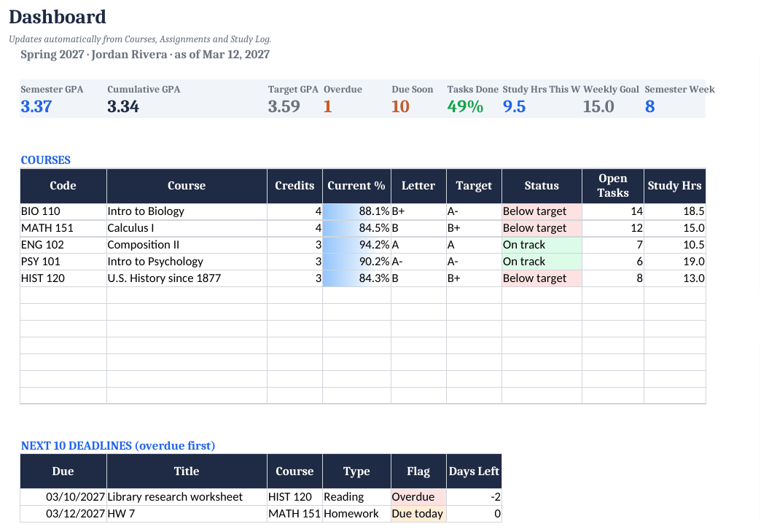The image size is (769, 532).
Task: Click the Overdue count 1
Action: [327, 106]
